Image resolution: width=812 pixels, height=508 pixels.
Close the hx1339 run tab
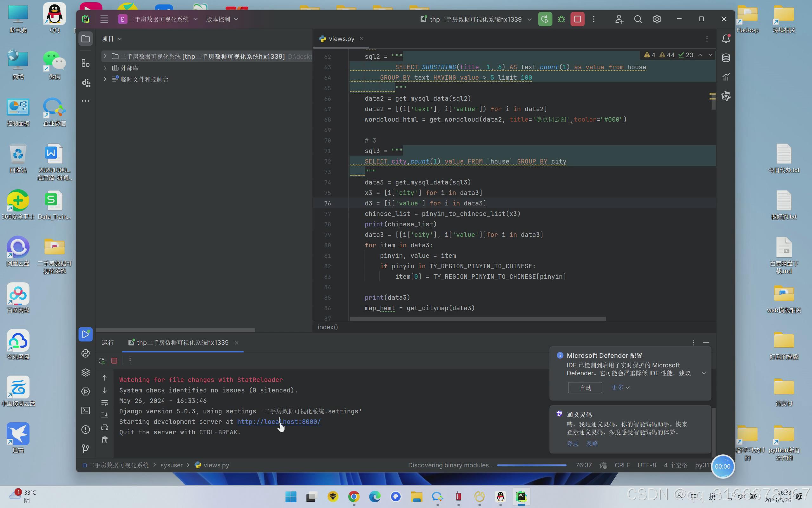pyautogui.click(x=237, y=343)
